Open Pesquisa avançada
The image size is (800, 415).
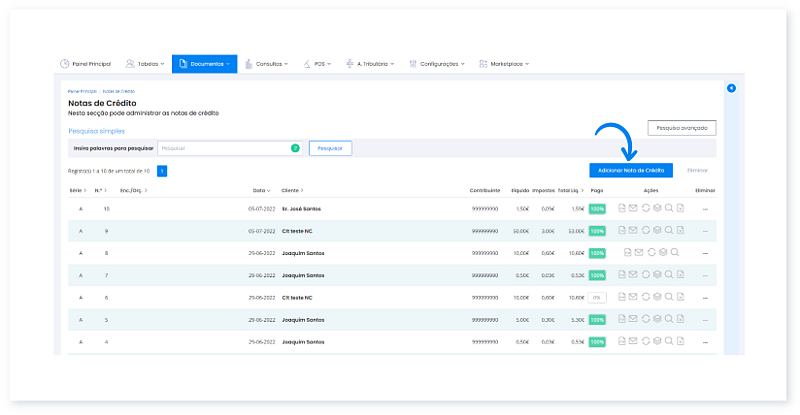[682, 128]
